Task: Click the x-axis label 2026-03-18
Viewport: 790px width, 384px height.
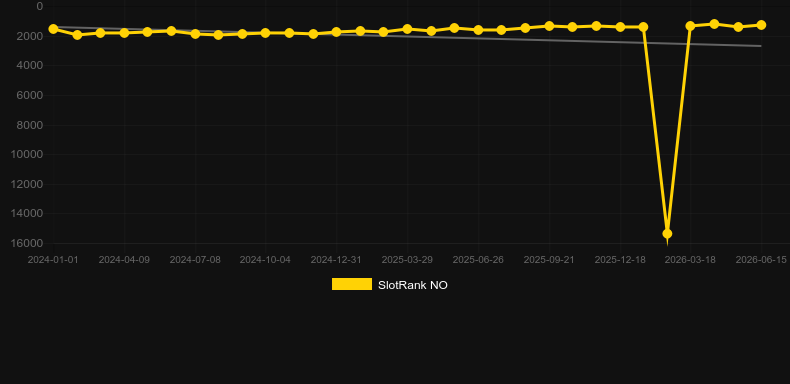Action: point(690,260)
